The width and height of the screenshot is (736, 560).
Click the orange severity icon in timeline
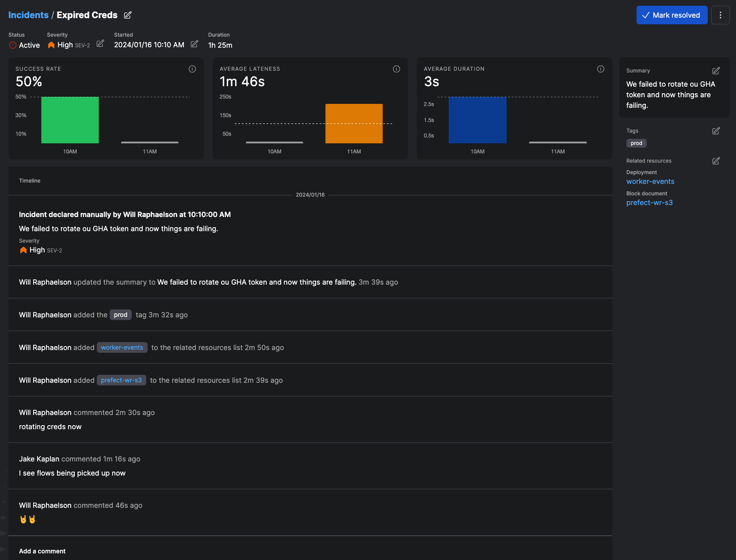tap(23, 250)
